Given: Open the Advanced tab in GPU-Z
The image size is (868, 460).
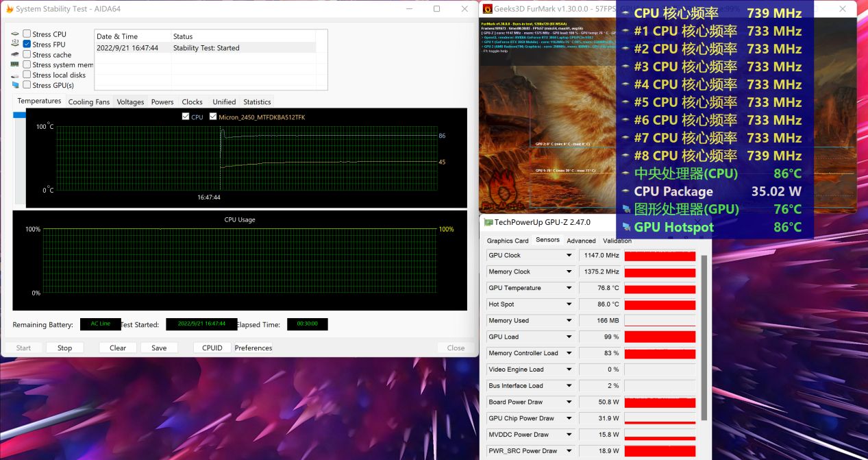Looking at the screenshot, I should pos(581,241).
